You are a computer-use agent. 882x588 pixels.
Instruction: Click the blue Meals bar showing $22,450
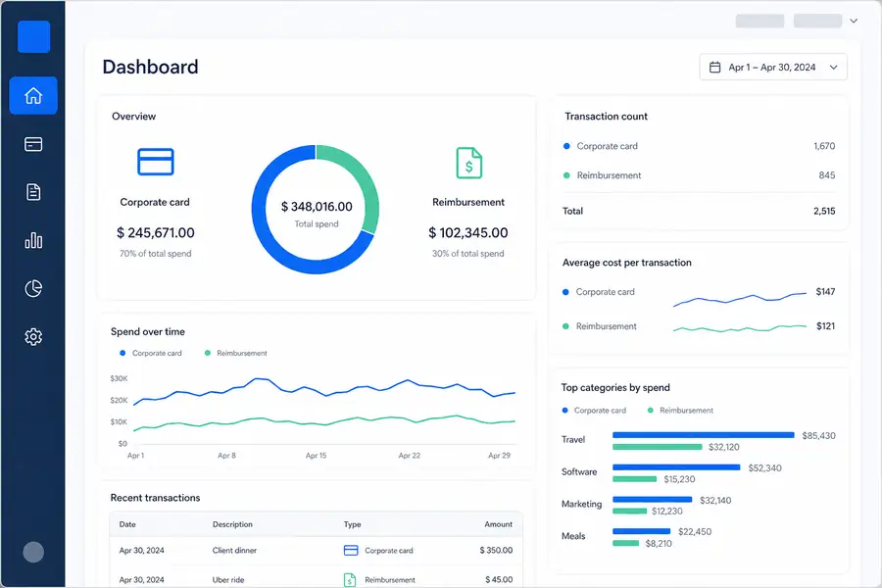(x=641, y=531)
